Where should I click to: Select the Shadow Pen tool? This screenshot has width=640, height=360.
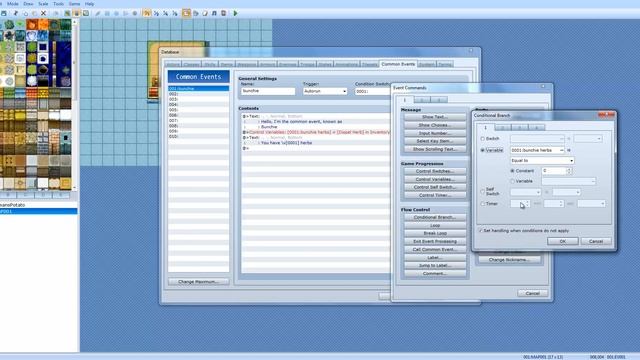[x=135, y=13]
